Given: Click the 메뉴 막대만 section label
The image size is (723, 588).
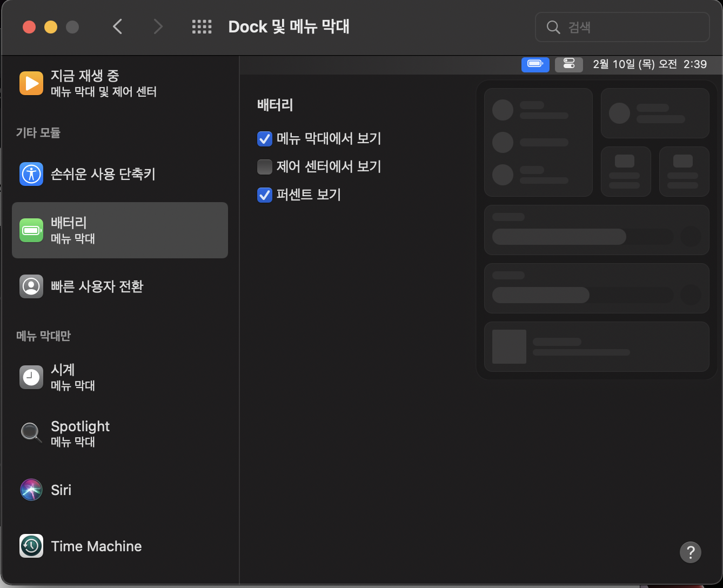Looking at the screenshot, I should coord(44,336).
